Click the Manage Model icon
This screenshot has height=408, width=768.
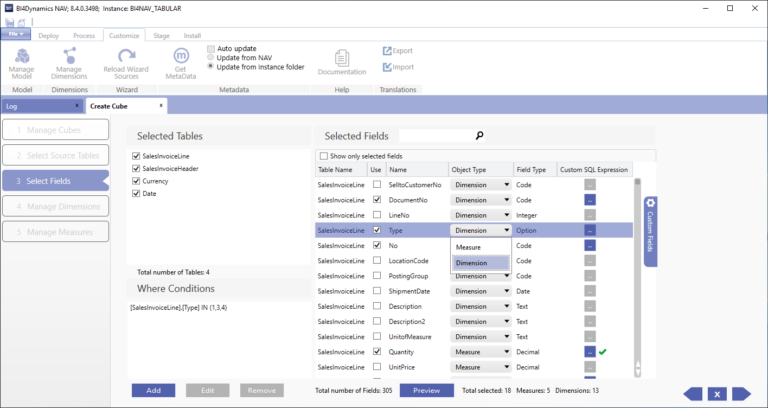(x=21, y=56)
